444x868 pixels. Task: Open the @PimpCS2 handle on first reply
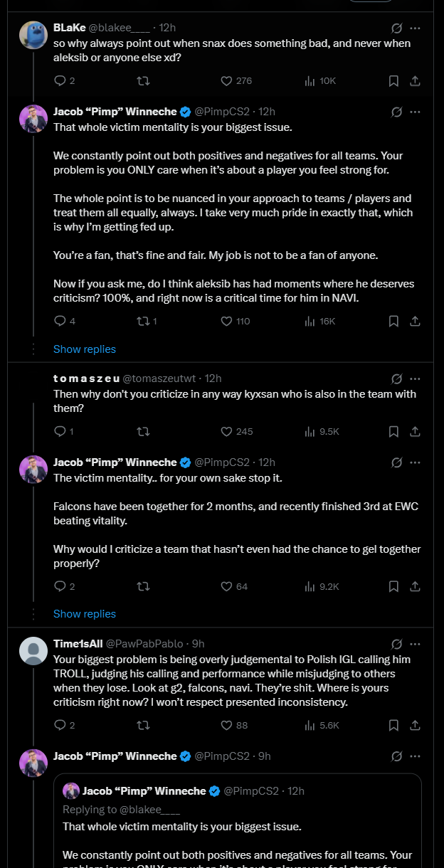[x=223, y=111]
